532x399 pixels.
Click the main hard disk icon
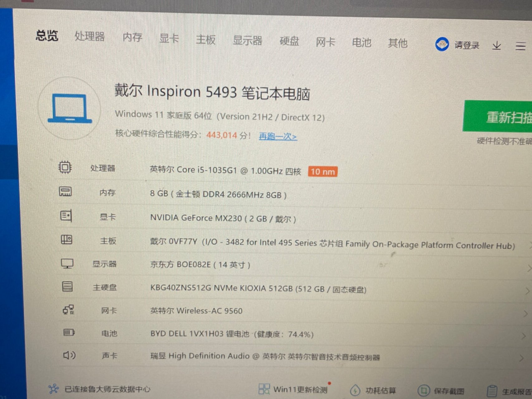[67, 286]
